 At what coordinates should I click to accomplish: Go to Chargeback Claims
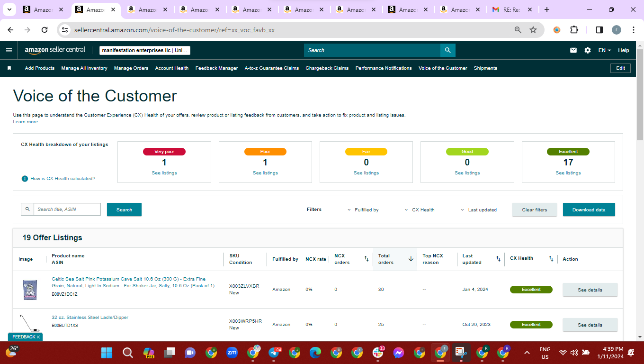pyautogui.click(x=327, y=68)
